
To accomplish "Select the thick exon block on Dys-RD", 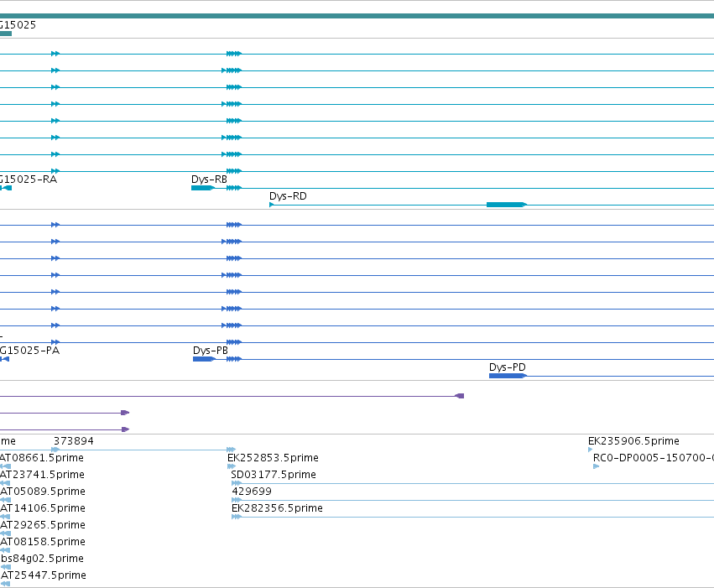I will (507, 205).
